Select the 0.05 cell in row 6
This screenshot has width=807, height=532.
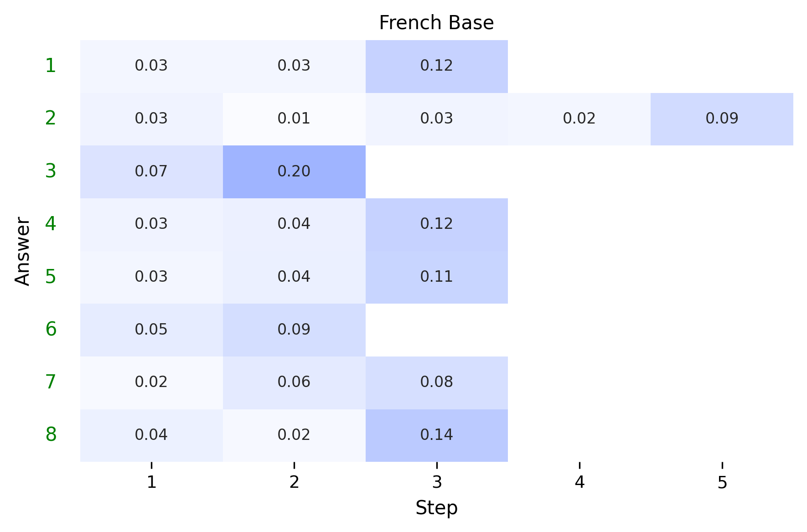pyautogui.click(x=151, y=330)
